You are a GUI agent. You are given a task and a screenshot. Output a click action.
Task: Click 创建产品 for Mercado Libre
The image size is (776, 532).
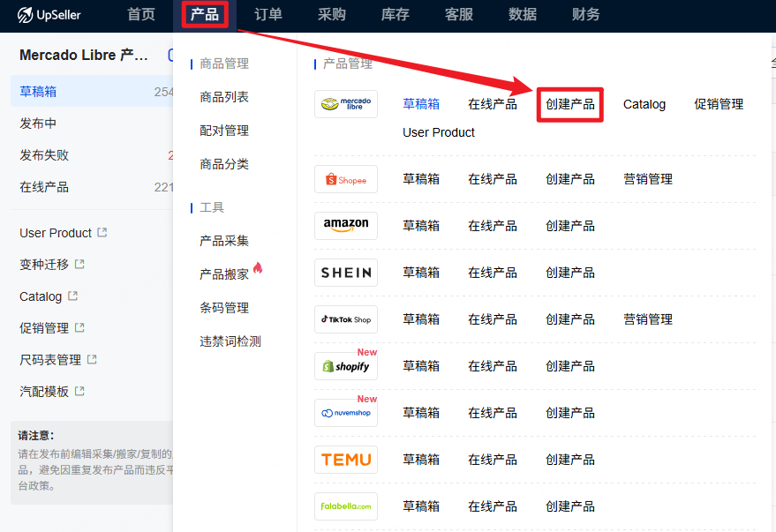point(570,104)
